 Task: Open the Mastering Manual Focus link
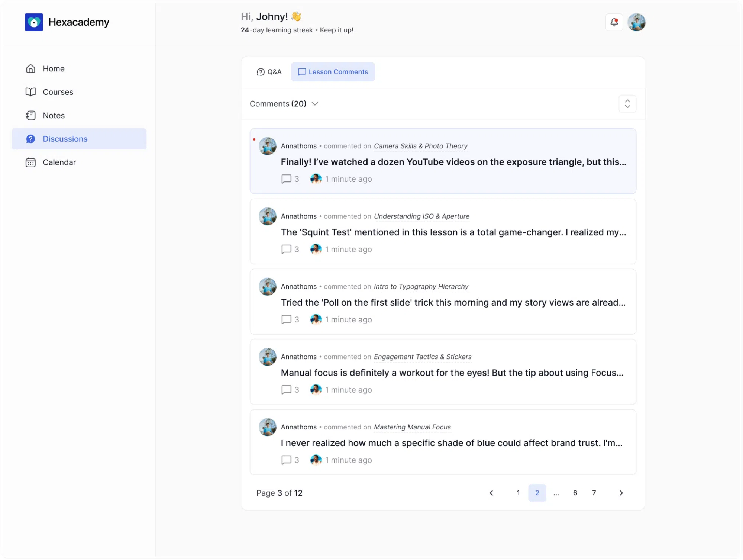[x=412, y=427]
